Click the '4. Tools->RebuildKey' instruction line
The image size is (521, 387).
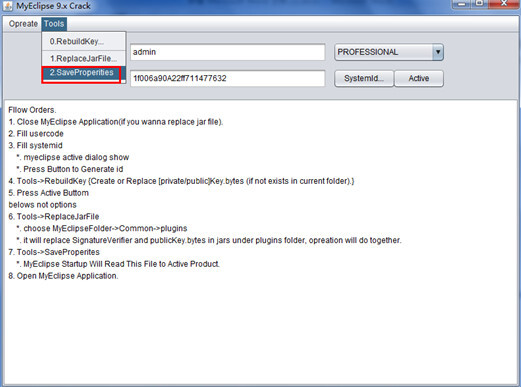pos(181,181)
